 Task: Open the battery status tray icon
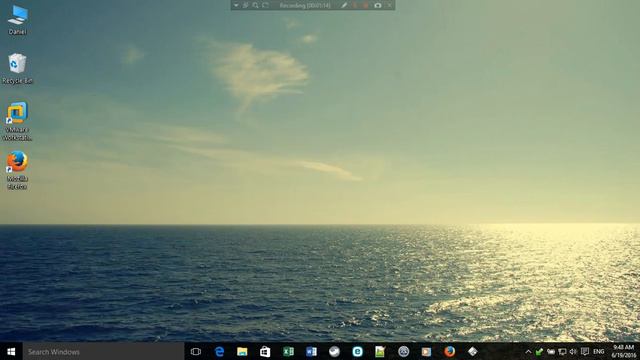[551, 351]
